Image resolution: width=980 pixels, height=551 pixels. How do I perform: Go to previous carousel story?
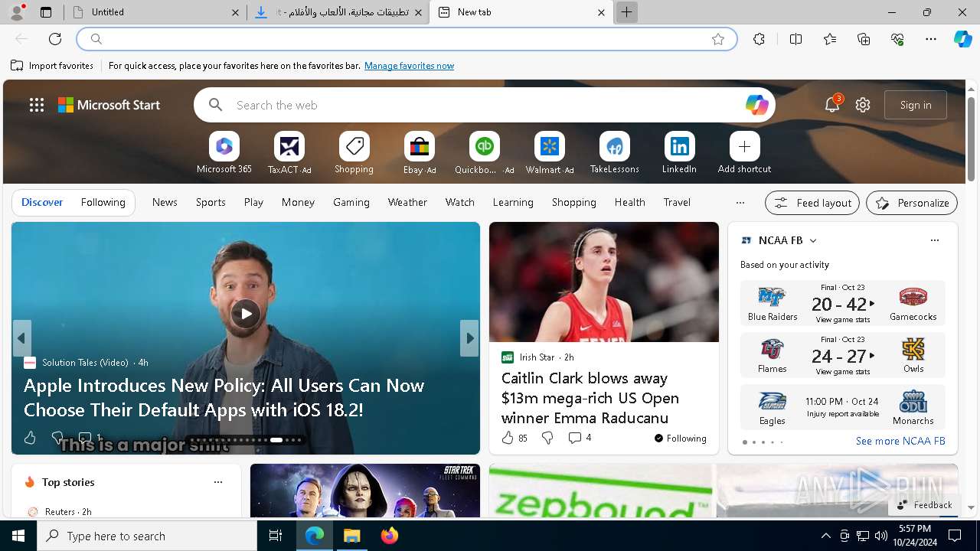21,338
